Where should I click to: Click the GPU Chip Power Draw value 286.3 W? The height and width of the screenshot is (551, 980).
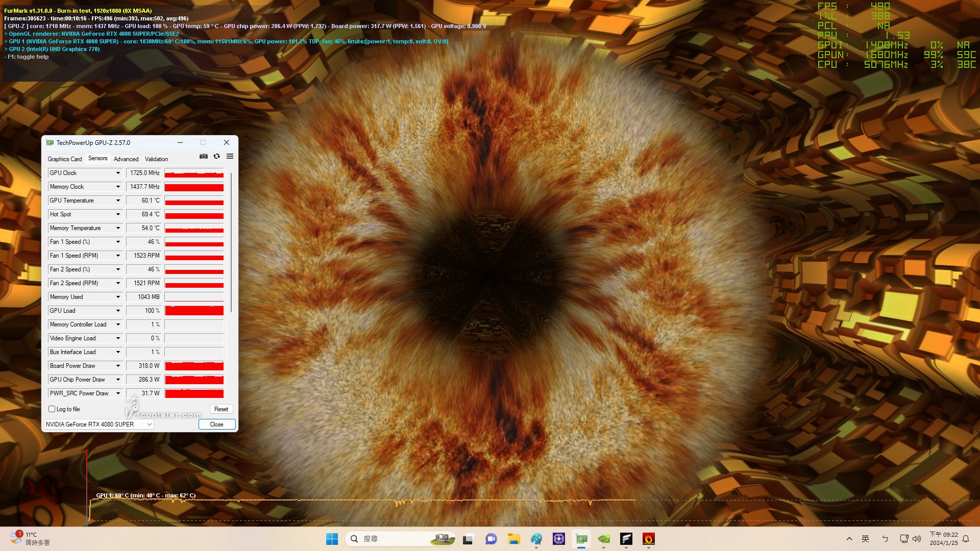(143, 380)
